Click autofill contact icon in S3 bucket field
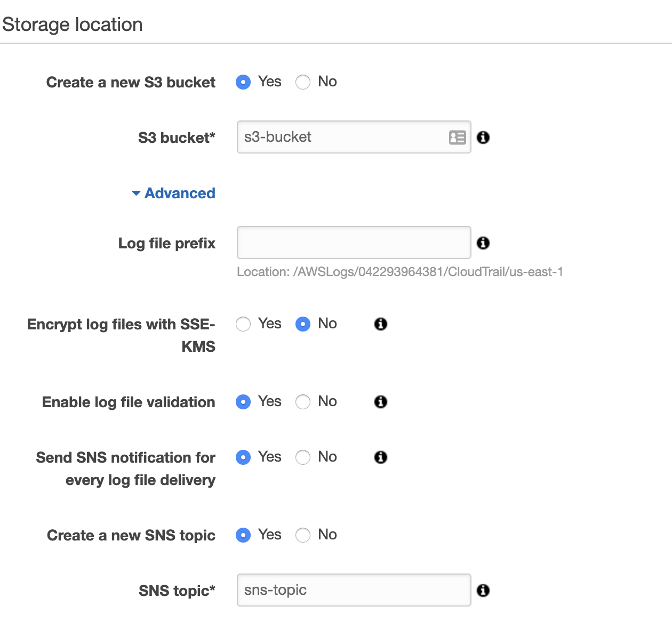Screen dimensions: 672x630 (x=457, y=138)
